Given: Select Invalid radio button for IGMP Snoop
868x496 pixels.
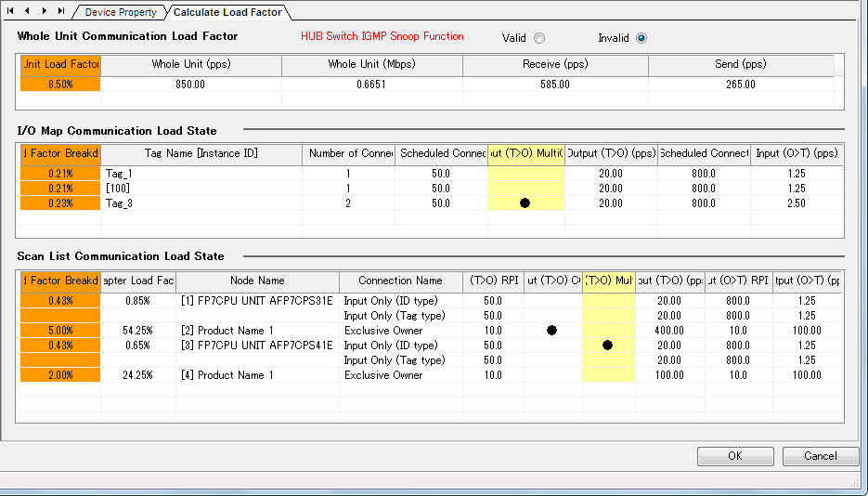Looking at the screenshot, I should pyautogui.click(x=641, y=38).
